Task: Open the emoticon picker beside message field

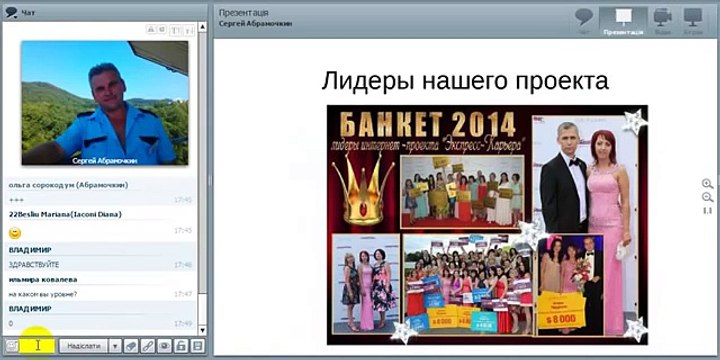Action: pos(11,346)
